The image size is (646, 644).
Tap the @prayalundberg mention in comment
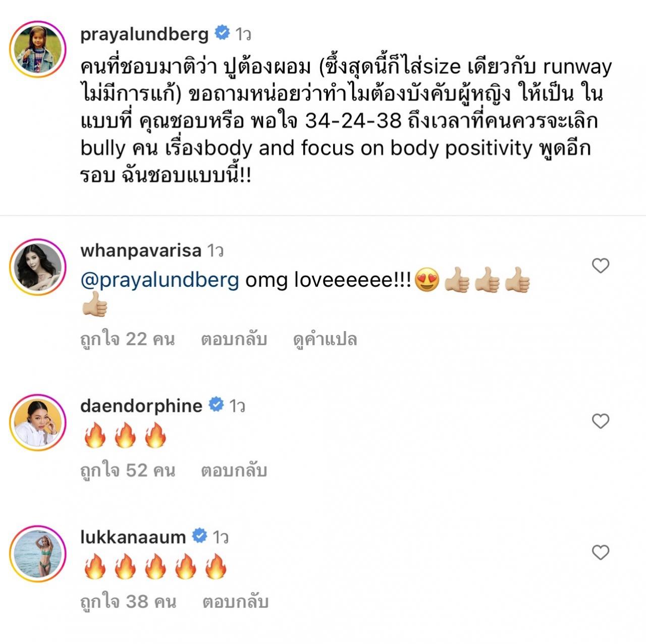coord(160,280)
